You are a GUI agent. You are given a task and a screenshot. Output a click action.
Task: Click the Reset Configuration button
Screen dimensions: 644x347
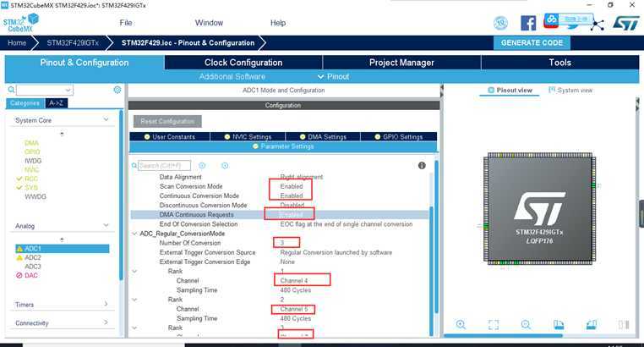coord(167,121)
